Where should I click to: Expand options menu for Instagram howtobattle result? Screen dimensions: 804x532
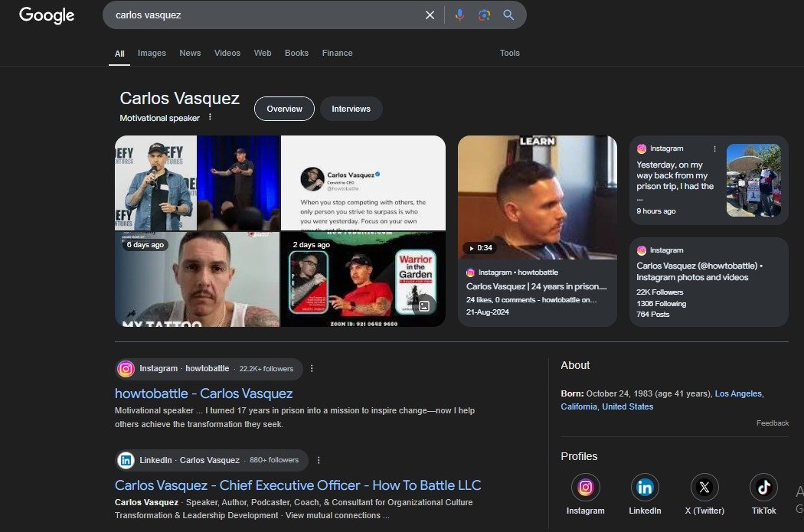pyautogui.click(x=312, y=368)
